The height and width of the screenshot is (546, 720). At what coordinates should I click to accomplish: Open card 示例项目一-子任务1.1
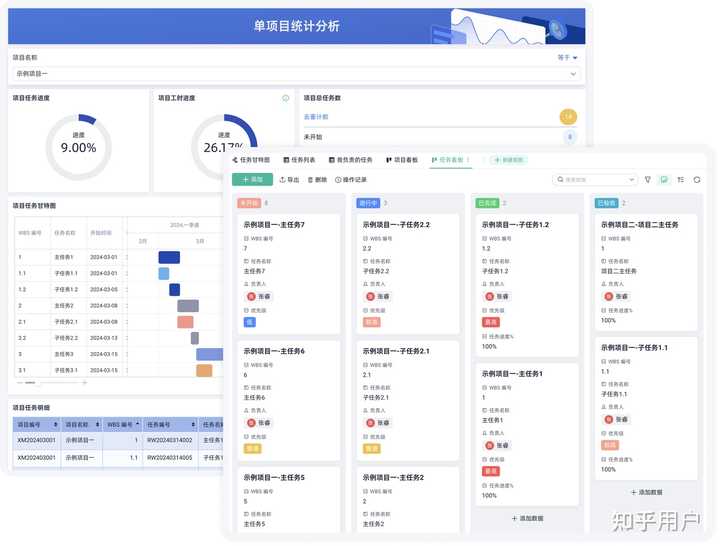[646, 409]
